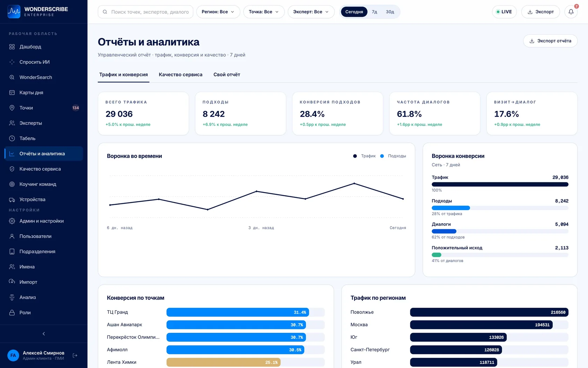
Task: Switch to Свой отчёт tab
Action: [x=227, y=75]
